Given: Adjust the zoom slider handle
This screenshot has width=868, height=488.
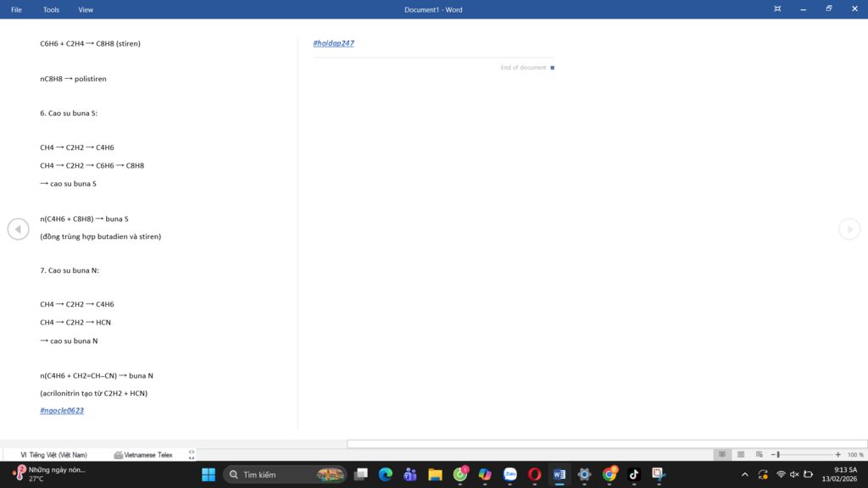Looking at the screenshot, I should 778,455.
